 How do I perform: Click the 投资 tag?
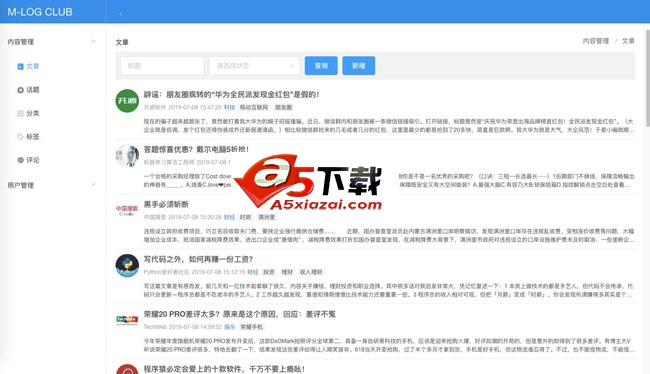(x=269, y=272)
